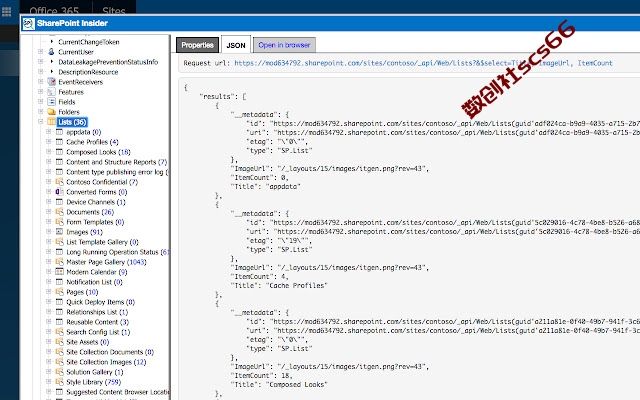Select Site Collection Images (12)
The width and height of the screenshot is (640, 400).
(106, 362)
